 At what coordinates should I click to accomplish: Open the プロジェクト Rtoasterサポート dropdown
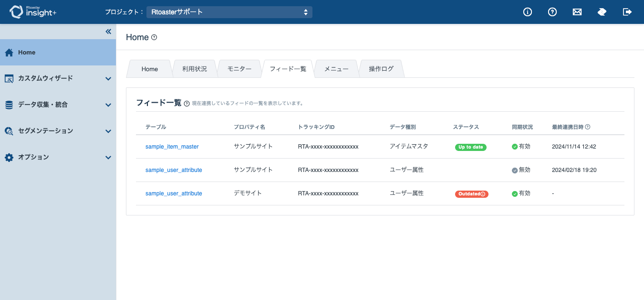click(229, 12)
